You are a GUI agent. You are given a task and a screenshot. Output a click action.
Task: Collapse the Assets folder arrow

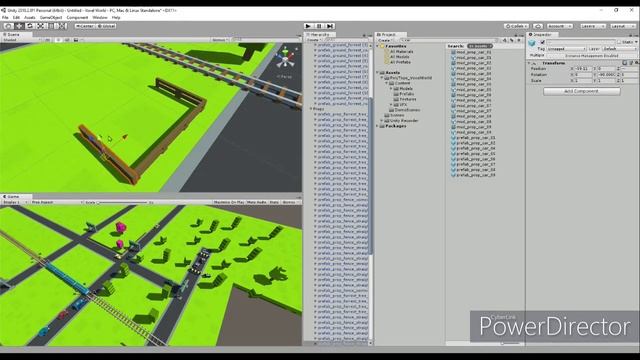click(377, 72)
